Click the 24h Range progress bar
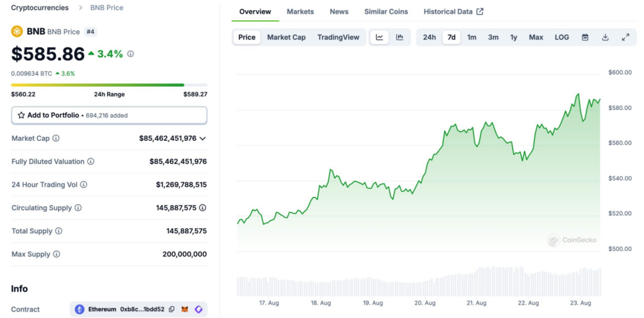This screenshot has height=318, width=644. click(x=109, y=85)
